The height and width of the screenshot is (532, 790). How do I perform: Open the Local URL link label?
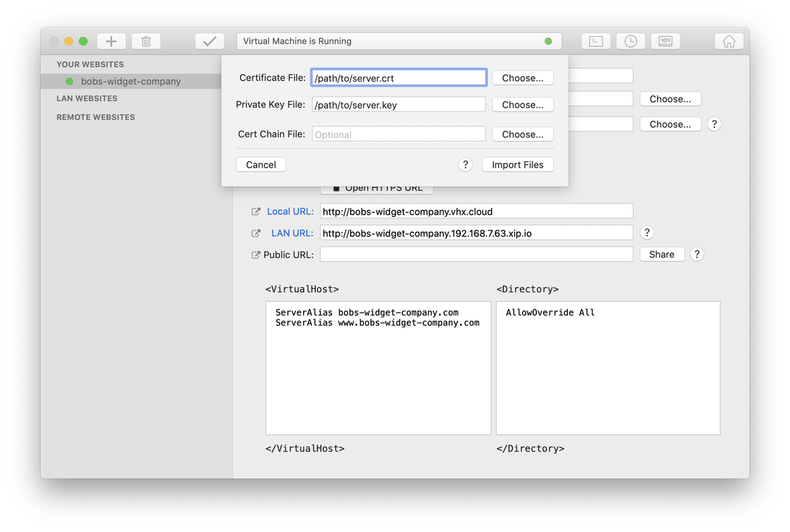[290, 211]
